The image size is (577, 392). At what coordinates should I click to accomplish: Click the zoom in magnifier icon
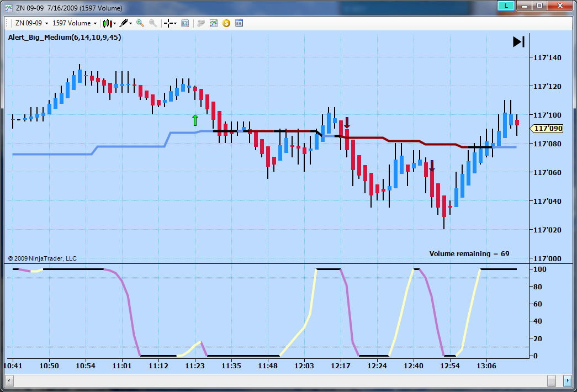coord(140,23)
